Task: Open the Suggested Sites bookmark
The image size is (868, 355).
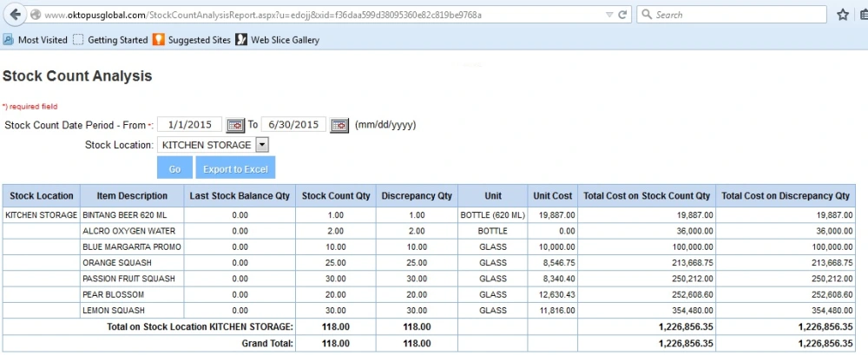Action: (x=193, y=40)
